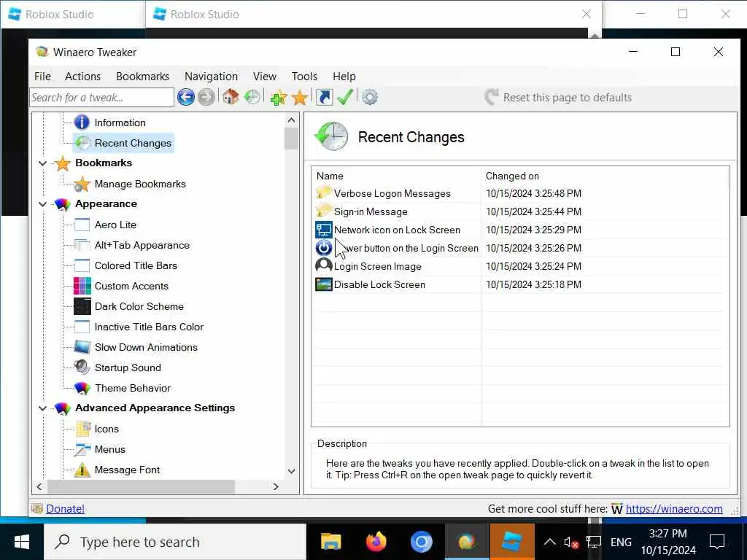Select the Verbose Logon Messages row
747x560 pixels.
520,193
